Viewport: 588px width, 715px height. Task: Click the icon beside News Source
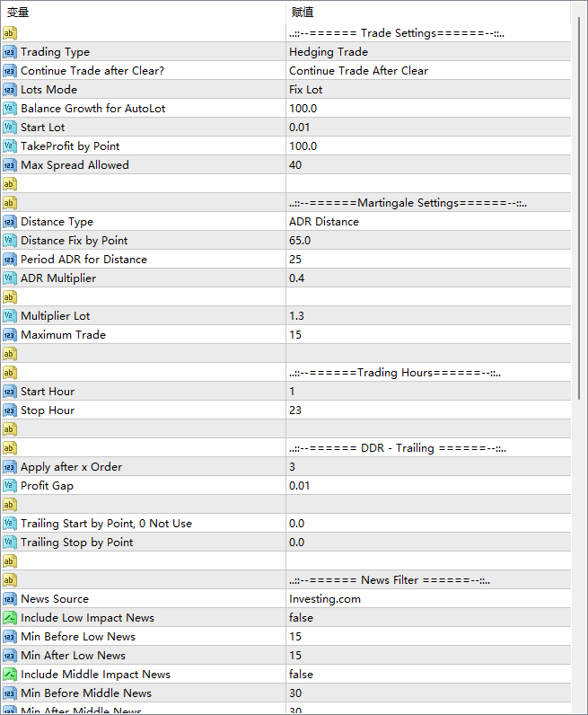coord(10,599)
